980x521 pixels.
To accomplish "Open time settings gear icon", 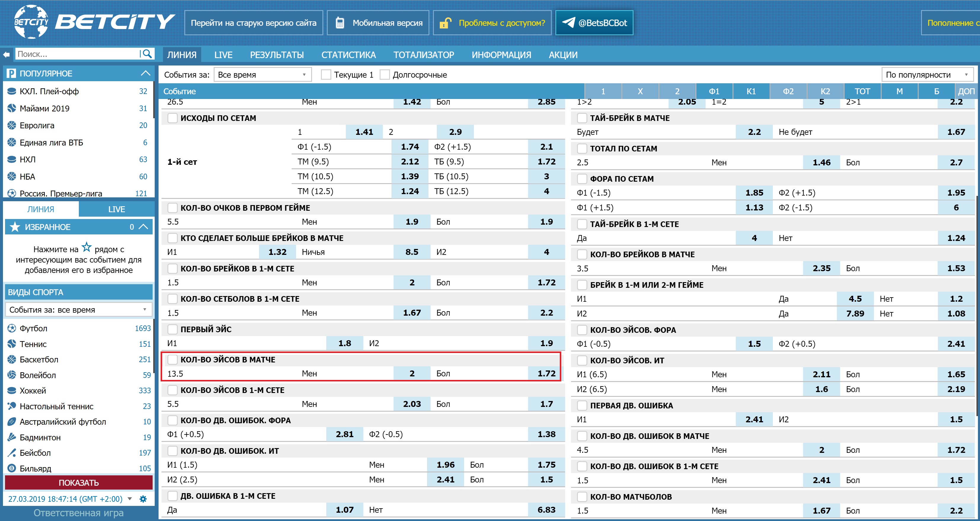I will (x=143, y=499).
